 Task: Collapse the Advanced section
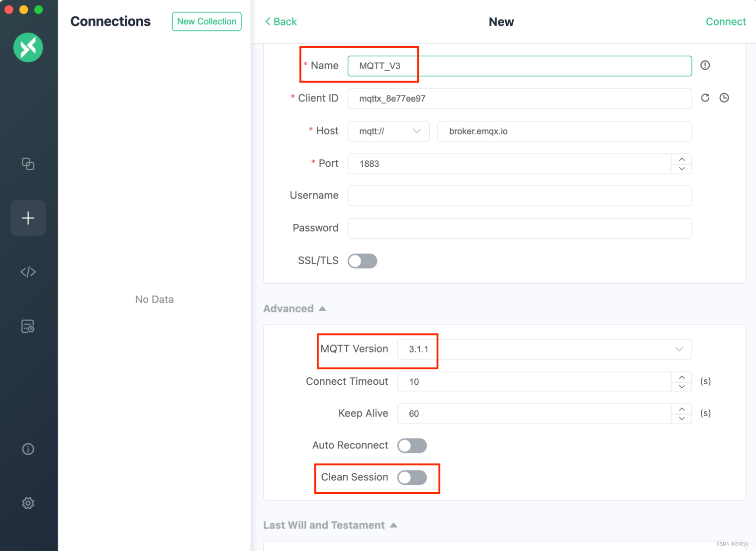pos(322,308)
